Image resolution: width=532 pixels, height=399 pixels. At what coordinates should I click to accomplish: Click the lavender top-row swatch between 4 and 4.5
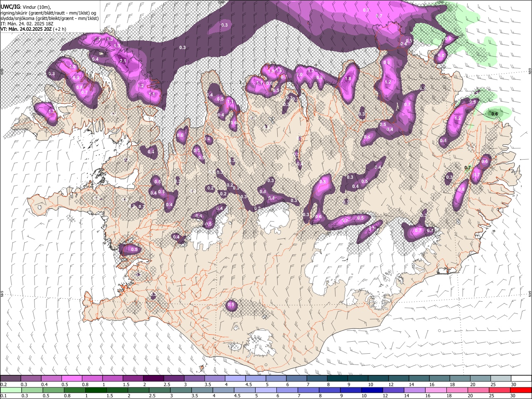point(235,379)
